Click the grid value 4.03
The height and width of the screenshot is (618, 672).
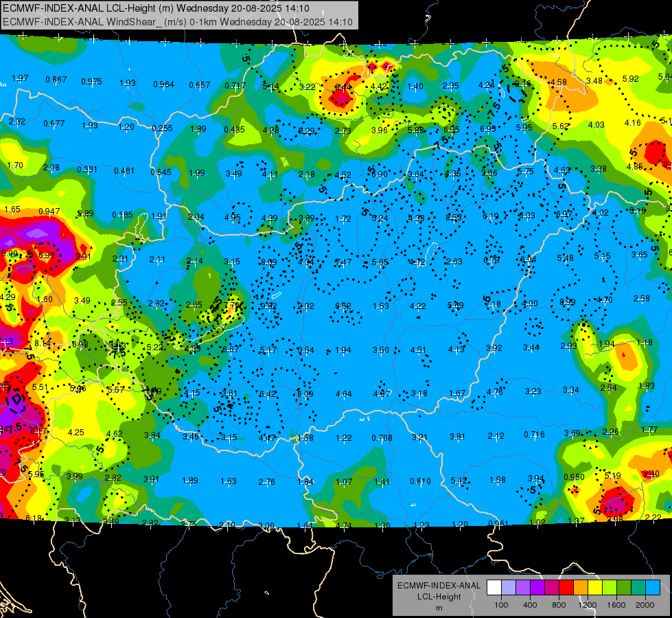pos(596,124)
